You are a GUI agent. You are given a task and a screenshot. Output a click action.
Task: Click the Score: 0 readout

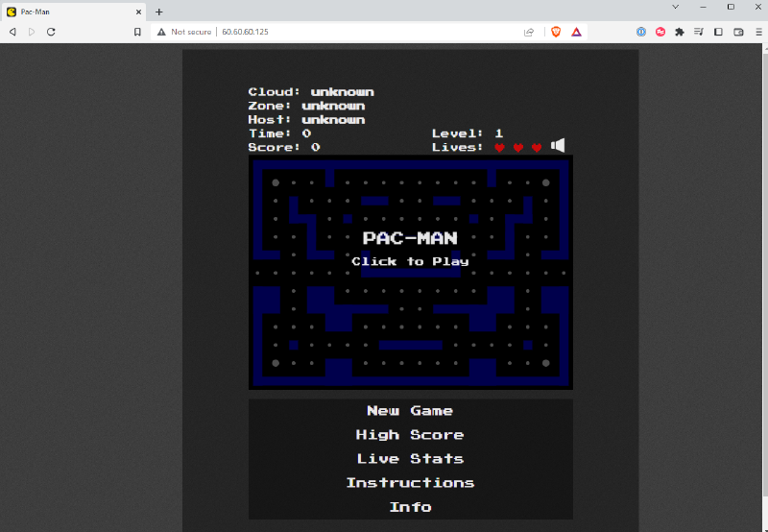pos(284,147)
